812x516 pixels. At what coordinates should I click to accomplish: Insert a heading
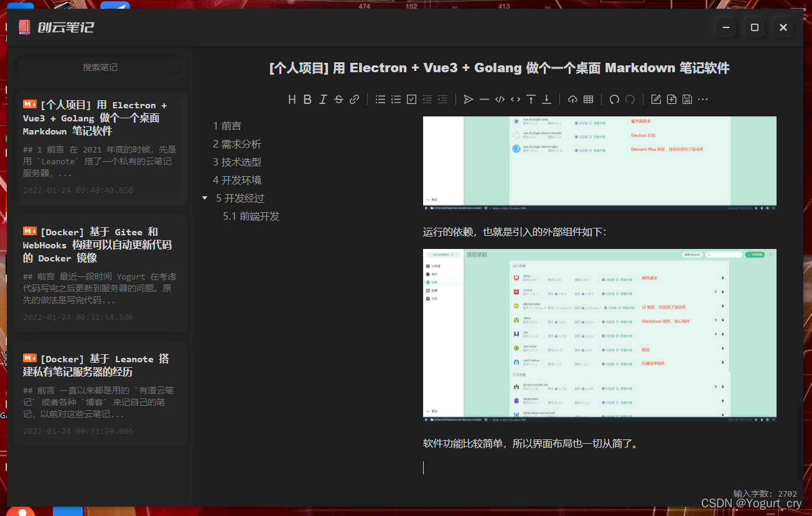291,99
